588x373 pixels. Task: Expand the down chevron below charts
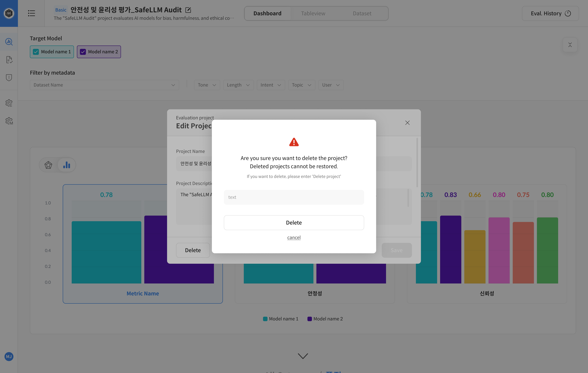(303, 356)
